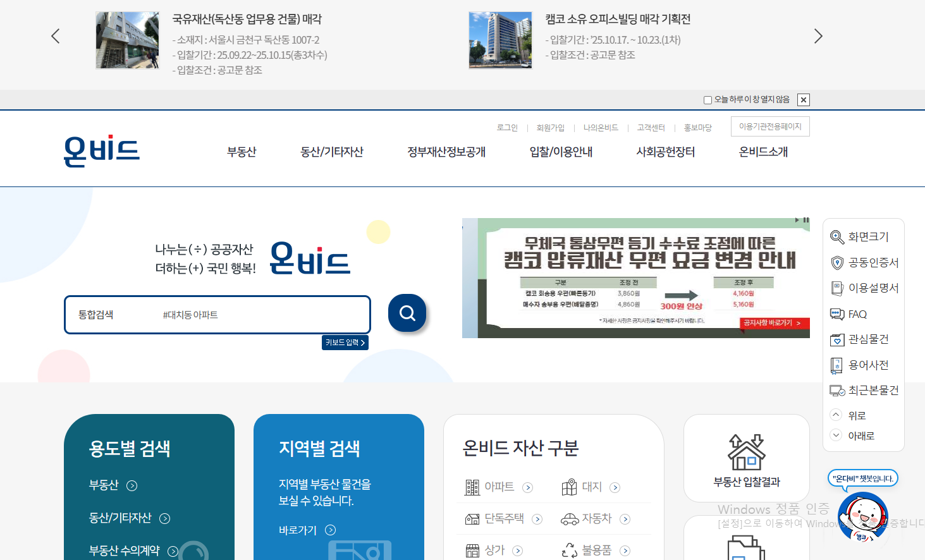Screen dimensions: 925x560
Task: Open 정부재산정보공개 main menu
Action: coord(446,152)
